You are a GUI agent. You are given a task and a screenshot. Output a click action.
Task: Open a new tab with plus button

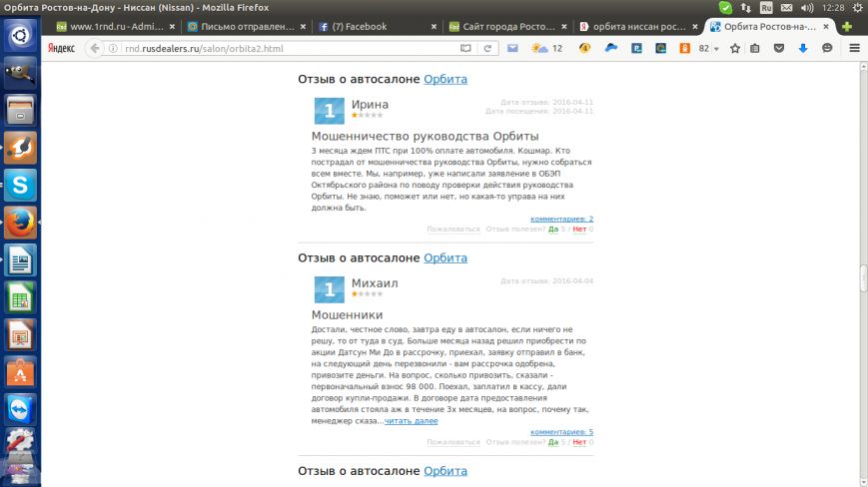click(846, 27)
